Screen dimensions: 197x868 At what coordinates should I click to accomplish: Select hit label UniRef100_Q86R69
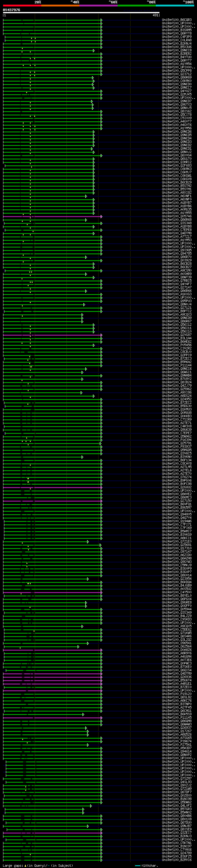[x=177, y=78]
